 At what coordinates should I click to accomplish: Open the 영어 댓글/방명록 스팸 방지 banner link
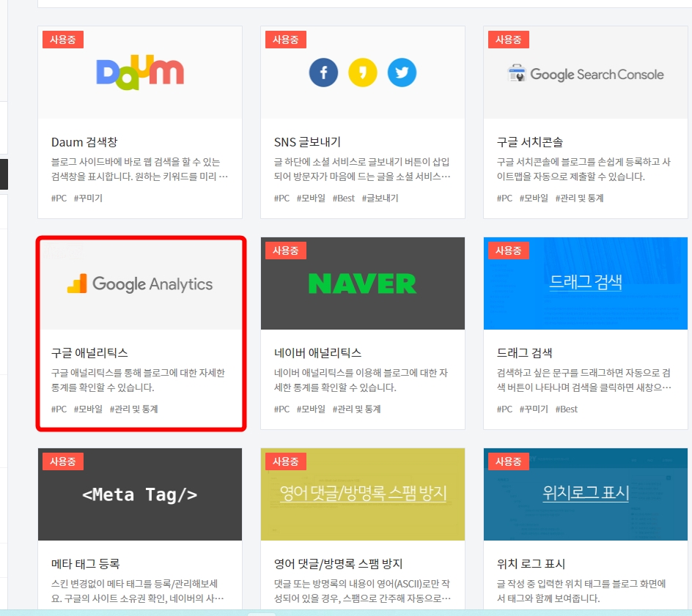click(363, 492)
